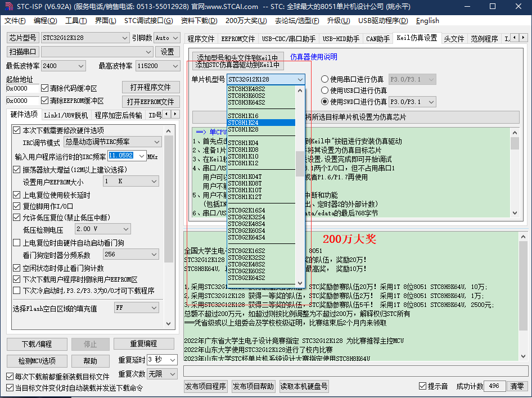Uncheck 本次下载需要修改硬件选项
The width and height of the screenshot is (532, 398).
tap(17, 130)
